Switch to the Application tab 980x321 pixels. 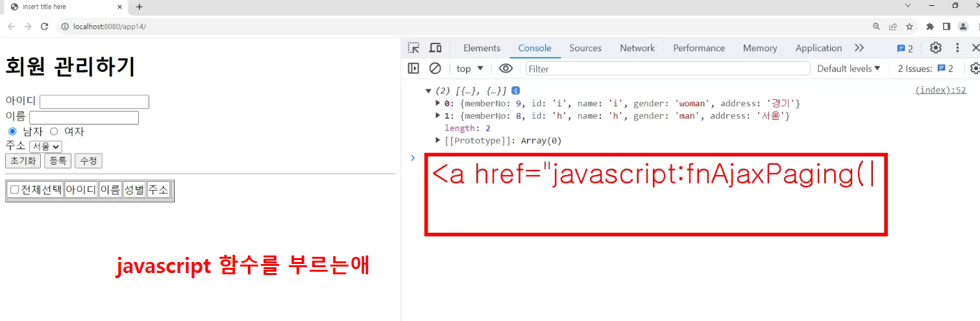818,48
